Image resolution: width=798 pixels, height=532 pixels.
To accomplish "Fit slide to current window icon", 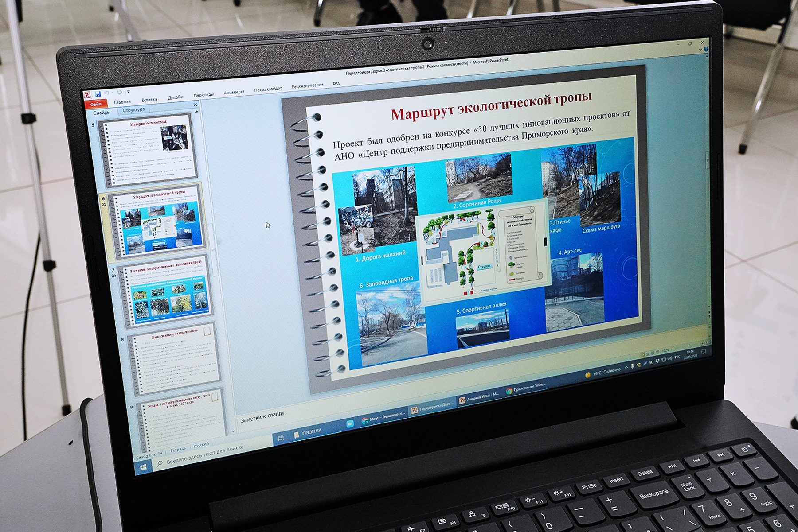I will pyautogui.click(x=708, y=342).
